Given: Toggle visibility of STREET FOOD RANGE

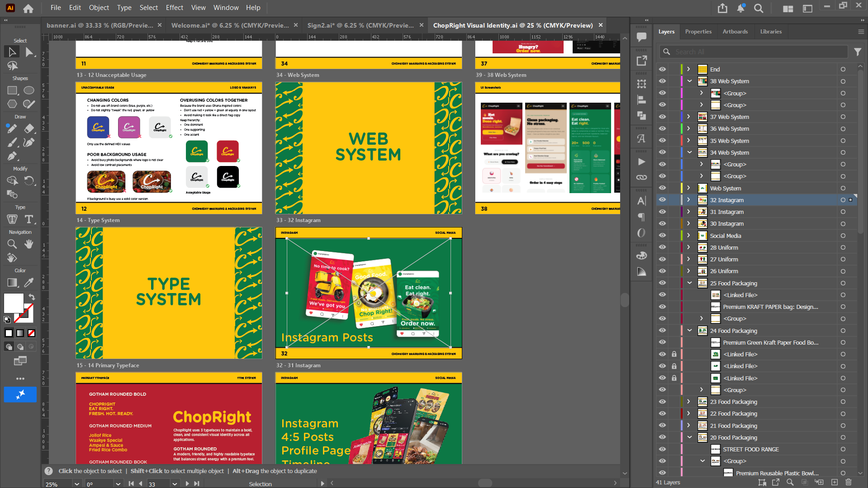Looking at the screenshot, I should tap(662, 449).
